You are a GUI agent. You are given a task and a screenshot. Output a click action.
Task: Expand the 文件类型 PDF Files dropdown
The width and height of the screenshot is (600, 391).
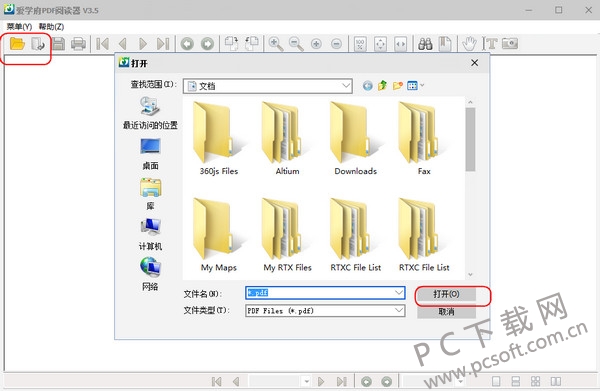tap(399, 310)
